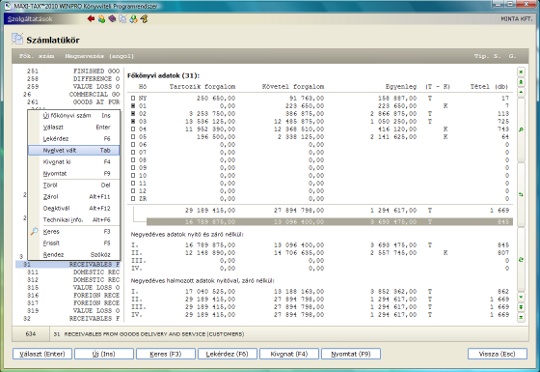
Task: Click the green-blue people group toolbar icon
Action: [x=133, y=19]
